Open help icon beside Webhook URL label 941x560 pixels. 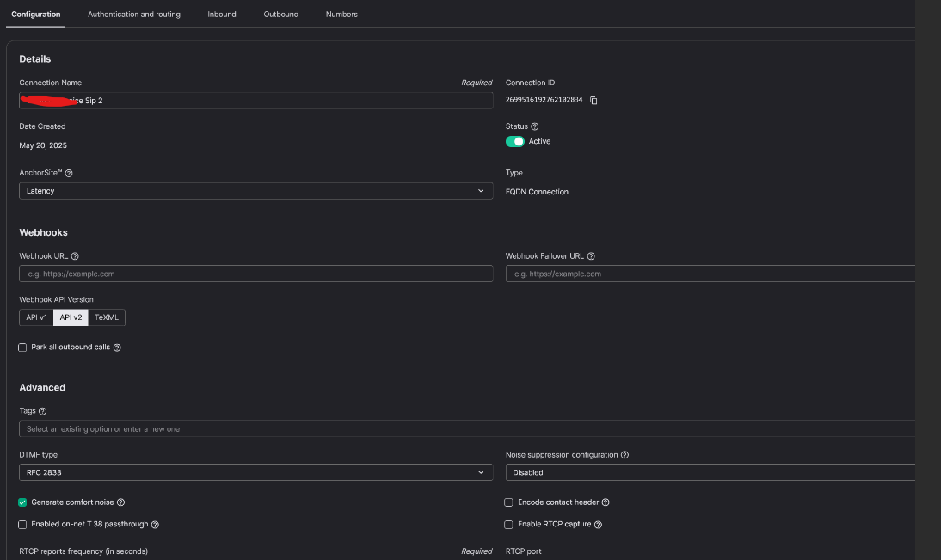tap(75, 256)
